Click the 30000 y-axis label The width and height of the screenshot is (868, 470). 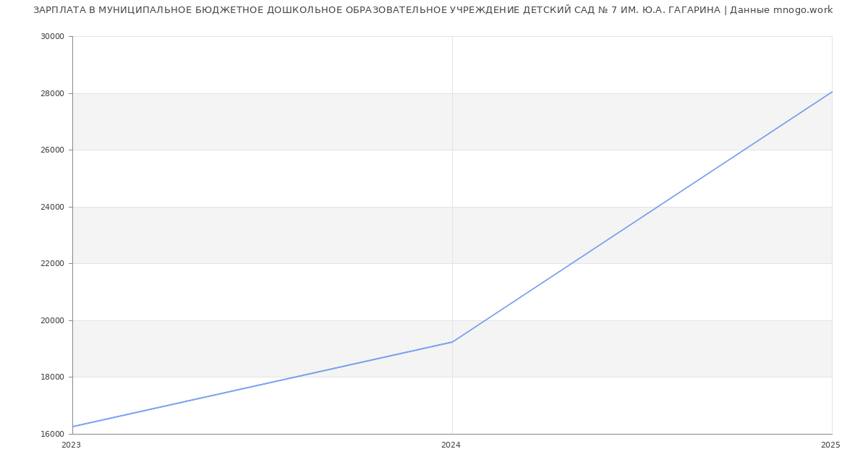[x=54, y=37]
